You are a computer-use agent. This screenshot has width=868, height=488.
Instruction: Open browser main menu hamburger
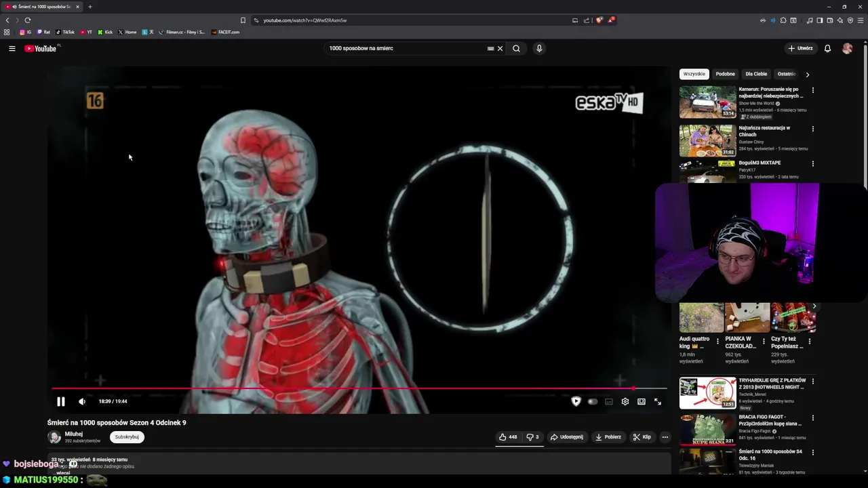point(861,20)
